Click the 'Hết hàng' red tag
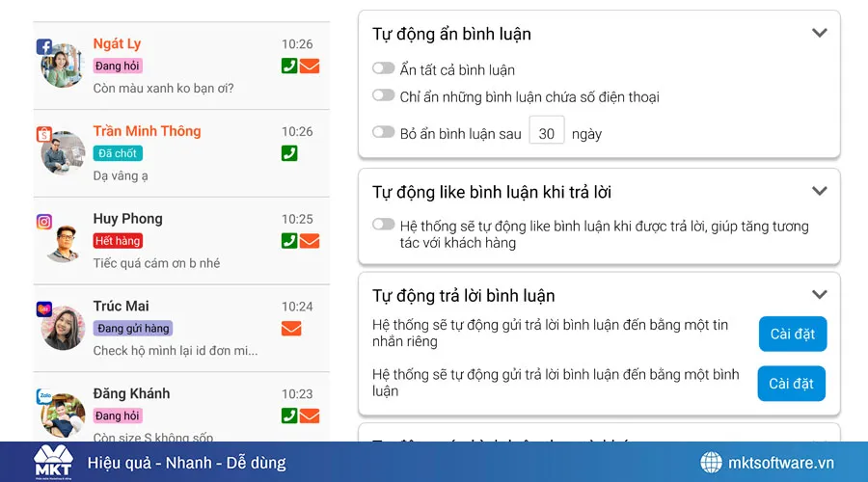The height and width of the screenshot is (482, 868). (118, 241)
